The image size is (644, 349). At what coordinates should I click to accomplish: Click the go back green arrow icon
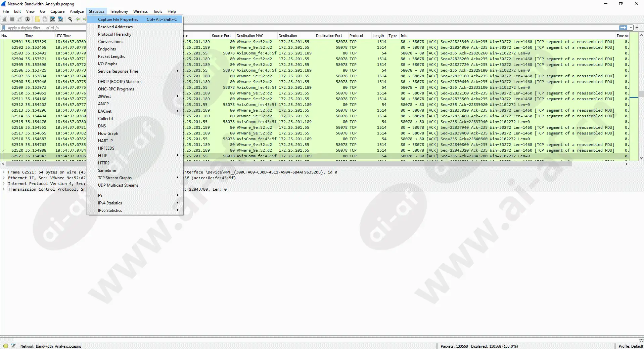[x=78, y=19]
